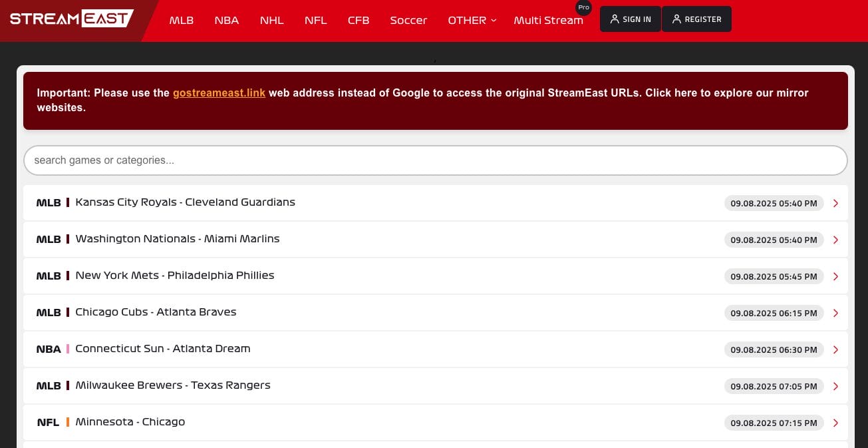This screenshot has width=868, height=448.
Task: Go to the NBA section
Action: click(x=226, y=20)
